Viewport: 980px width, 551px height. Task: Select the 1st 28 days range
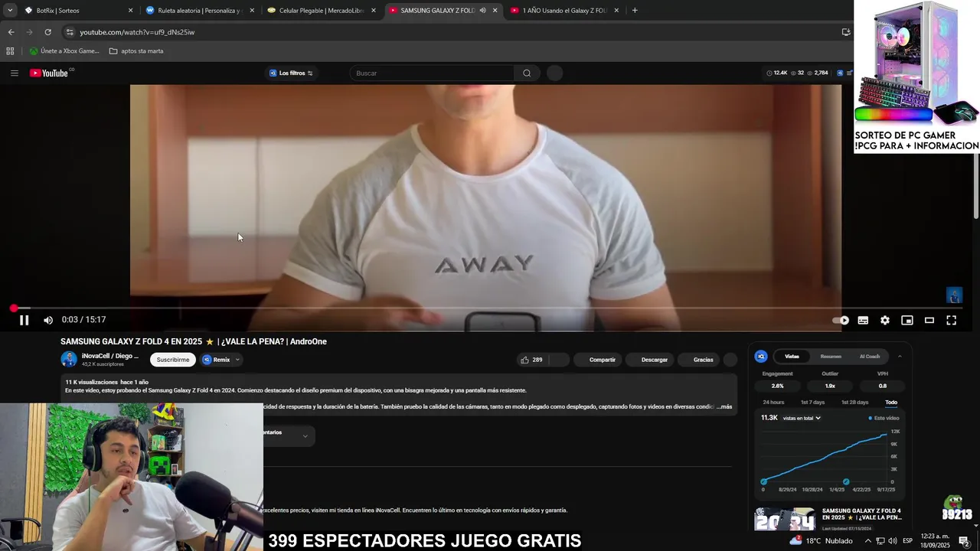pyautogui.click(x=854, y=403)
